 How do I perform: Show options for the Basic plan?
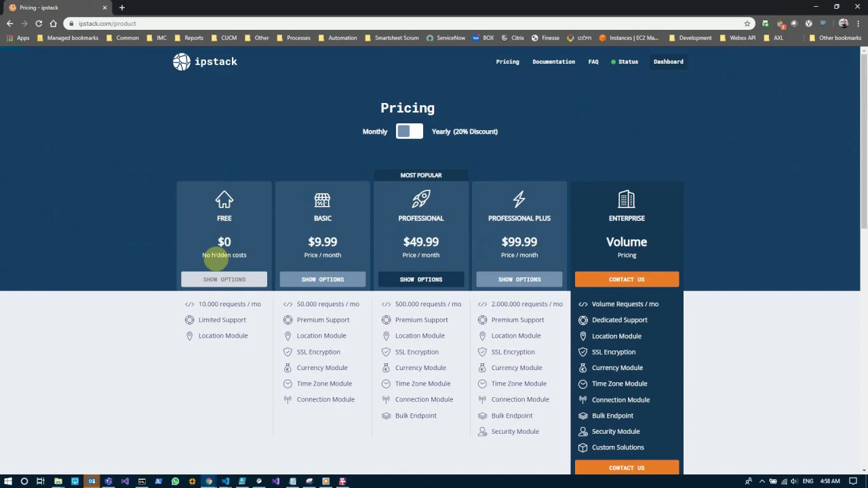pyautogui.click(x=323, y=279)
